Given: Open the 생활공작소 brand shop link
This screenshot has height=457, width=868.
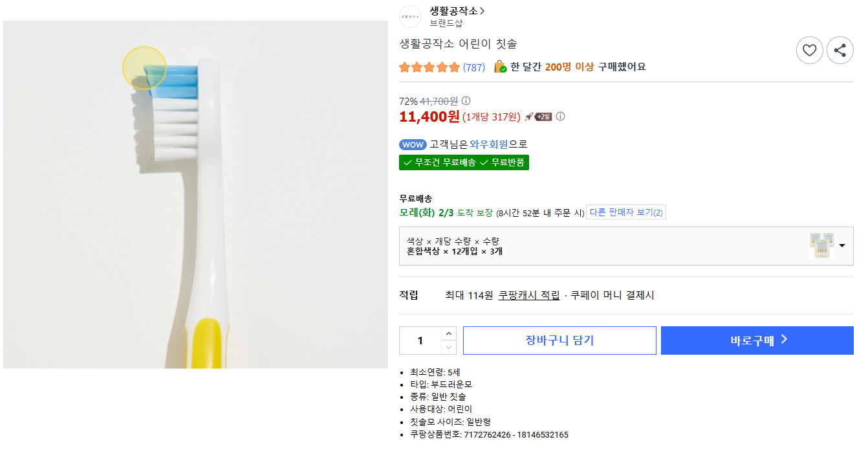Looking at the screenshot, I should point(457,11).
